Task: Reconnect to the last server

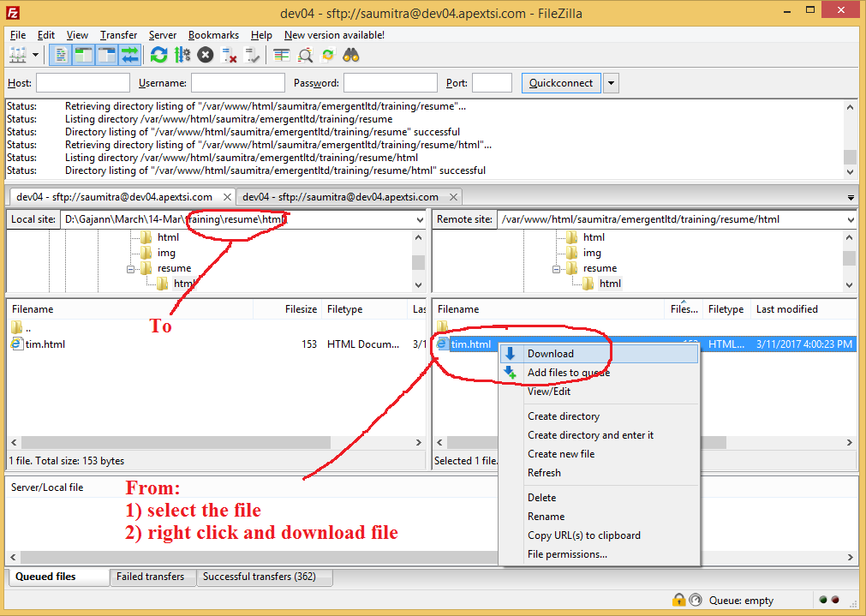Action: (x=252, y=55)
